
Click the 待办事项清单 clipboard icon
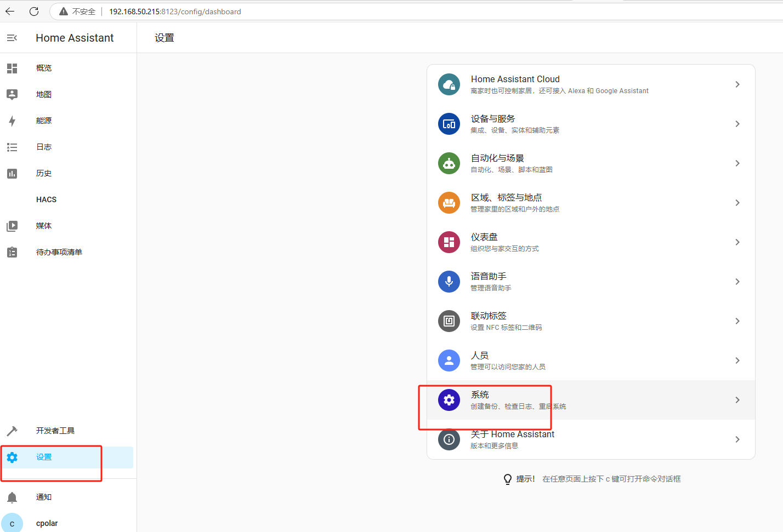point(12,252)
